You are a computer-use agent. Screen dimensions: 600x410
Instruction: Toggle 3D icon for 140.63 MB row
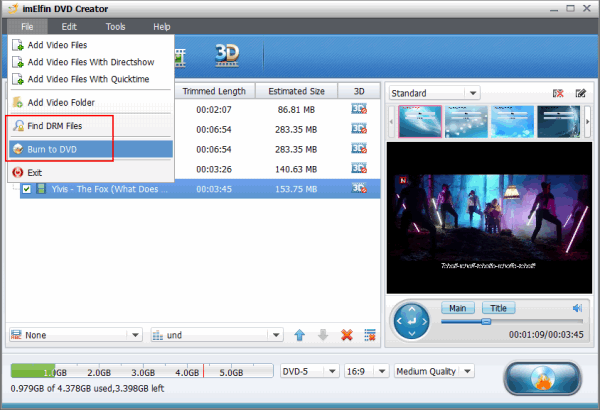coord(359,169)
